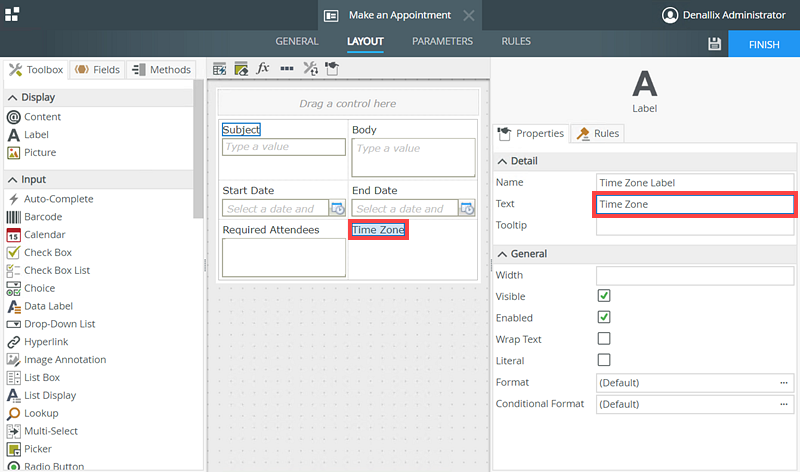Screen dimensions: 800x473
Task: Open the Format ellipsis selector
Action: click(x=784, y=383)
